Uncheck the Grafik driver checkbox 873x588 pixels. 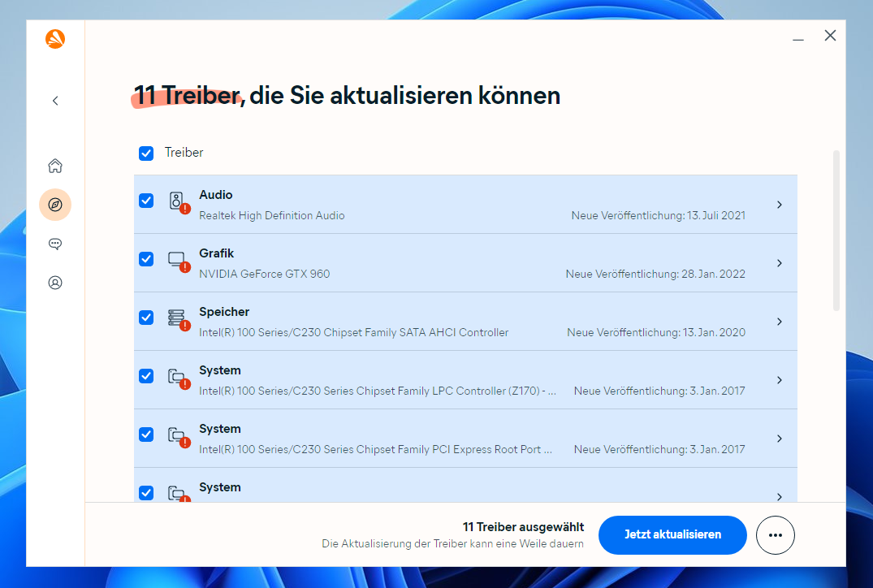pyautogui.click(x=146, y=259)
